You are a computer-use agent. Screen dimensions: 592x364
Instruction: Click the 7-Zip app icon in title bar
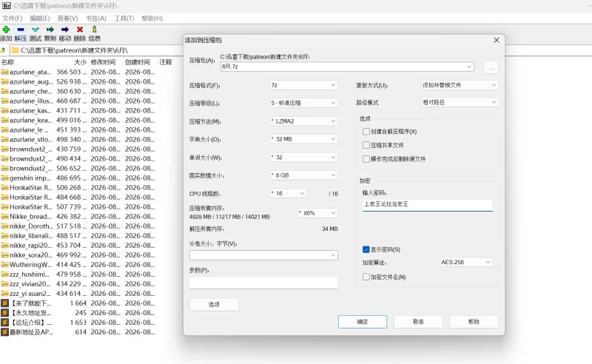[x=7, y=6]
